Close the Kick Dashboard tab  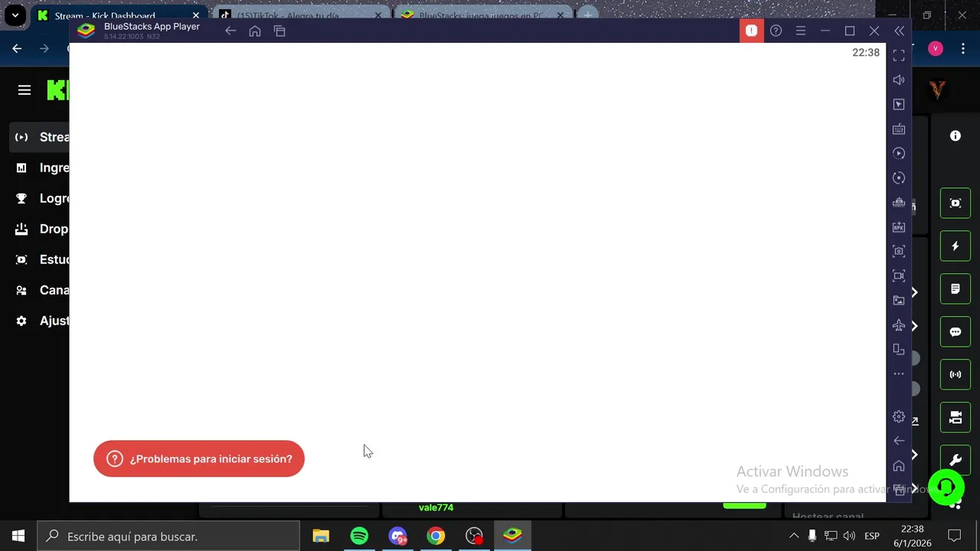196,15
